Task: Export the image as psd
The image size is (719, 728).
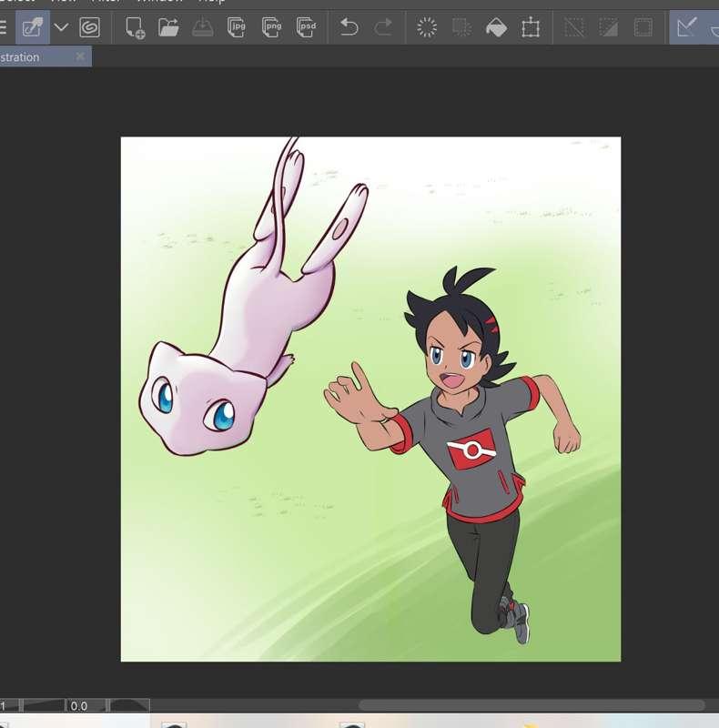Action: coord(307,27)
